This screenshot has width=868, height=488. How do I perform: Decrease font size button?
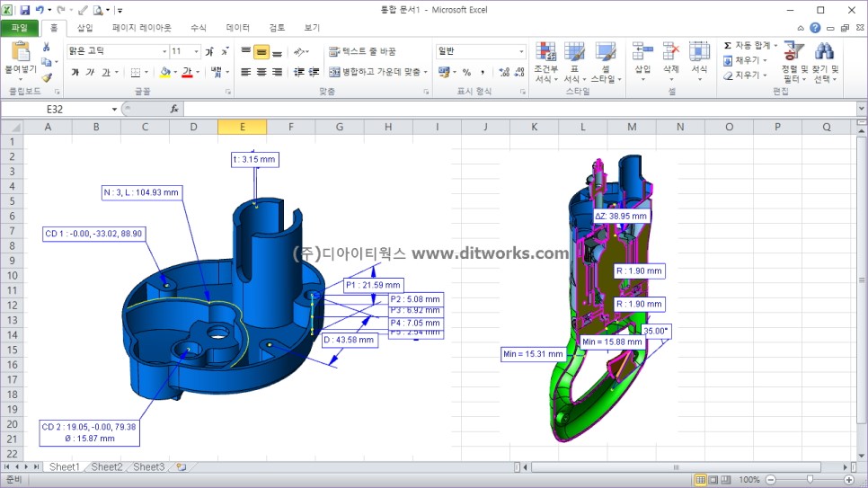coord(225,51)
